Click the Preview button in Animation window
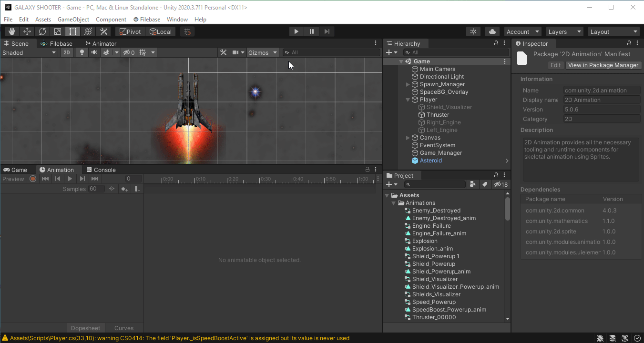The image size is (644, 343). [13, 179]
